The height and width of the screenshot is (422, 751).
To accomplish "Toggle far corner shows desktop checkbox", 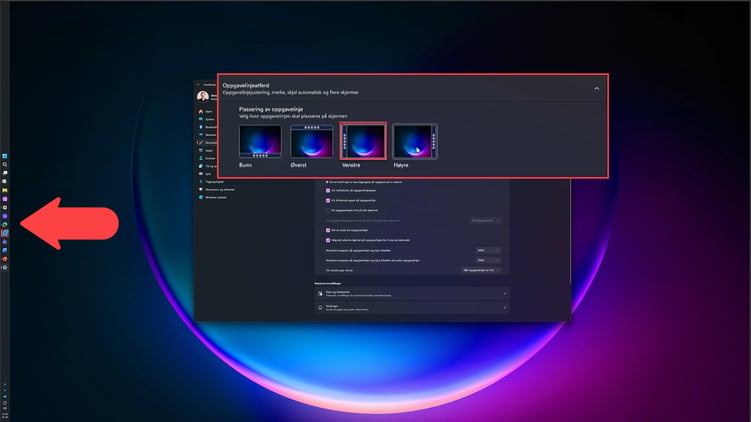I will 328,240.
